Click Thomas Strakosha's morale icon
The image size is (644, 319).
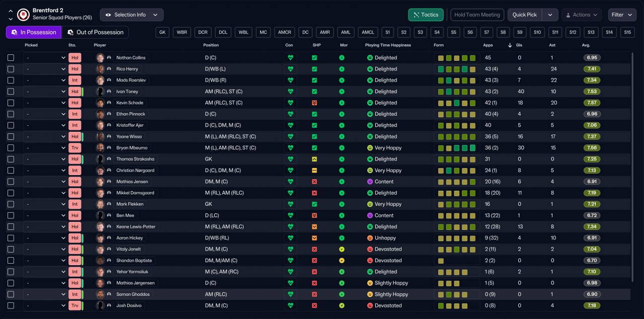click(342, 159)
